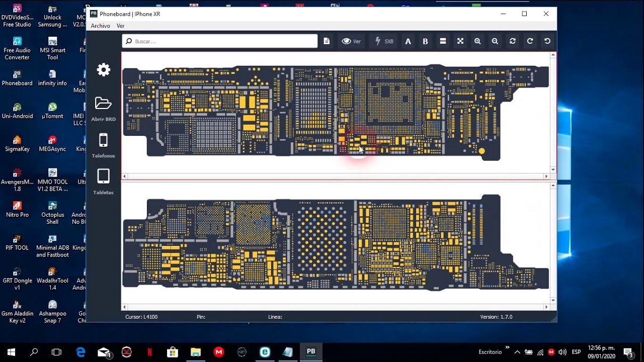Open Minimal ADB and Fastboot shortcut

[x=52, y=245]
